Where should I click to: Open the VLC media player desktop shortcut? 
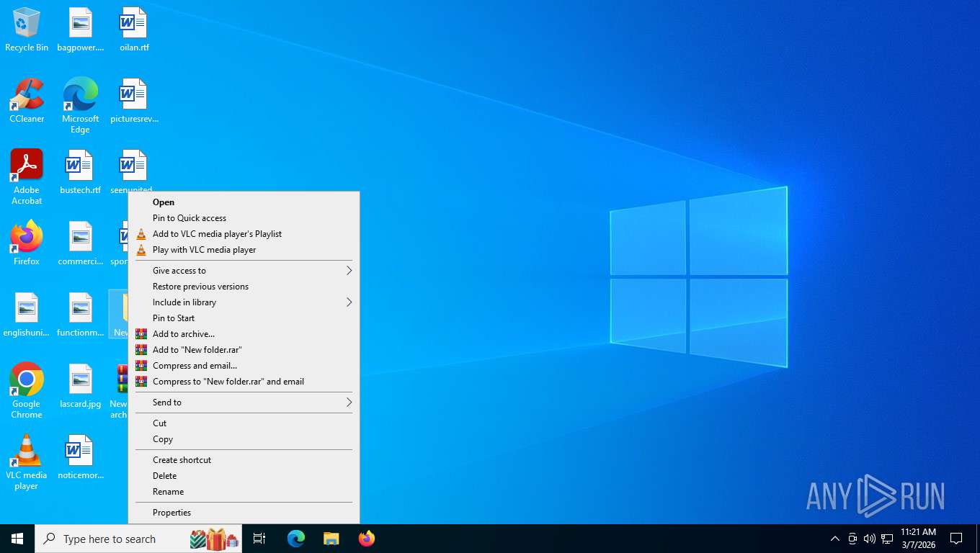tap(27, 462)
